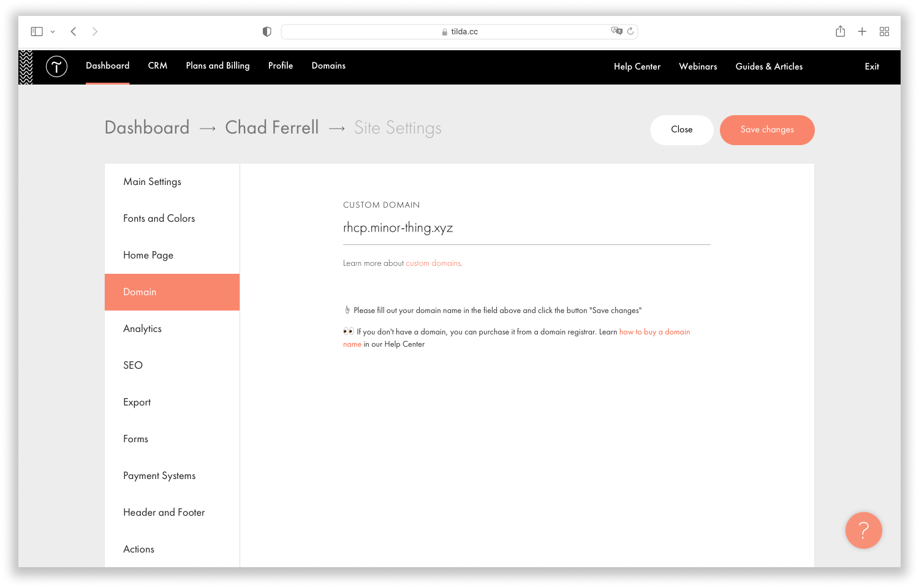Image resolution: width=919 pixels, height=588 pixels.
Task: Open the how to buy a domain name link
Action: (x=654, y=331)
